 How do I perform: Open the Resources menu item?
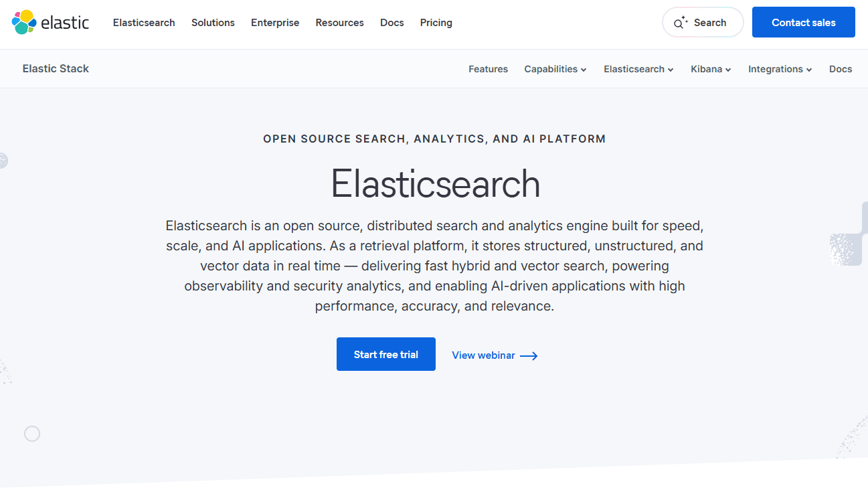339,23
